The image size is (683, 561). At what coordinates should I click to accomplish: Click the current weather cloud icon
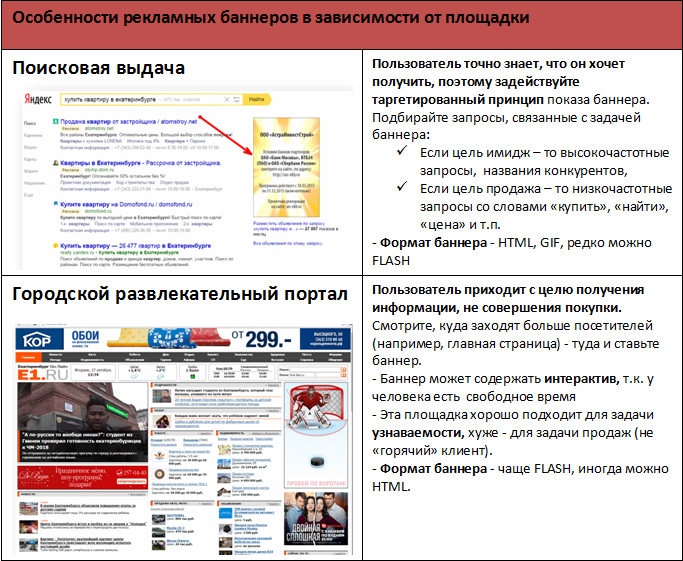pos(135,376)
